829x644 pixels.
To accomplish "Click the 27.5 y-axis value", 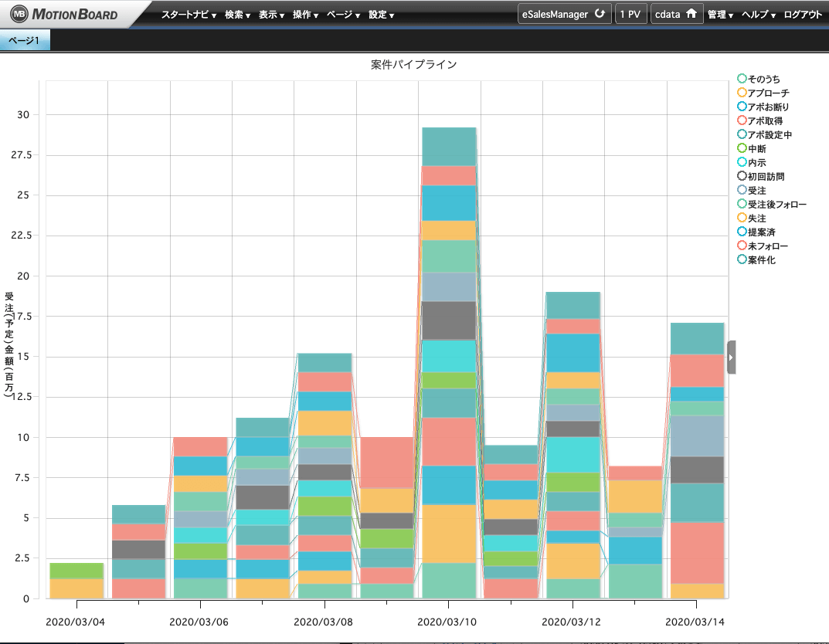I will click(21, 154).
